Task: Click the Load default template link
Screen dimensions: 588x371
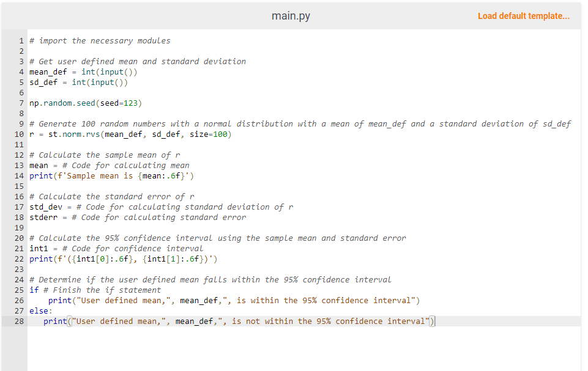Action: (x=523, y=16)
